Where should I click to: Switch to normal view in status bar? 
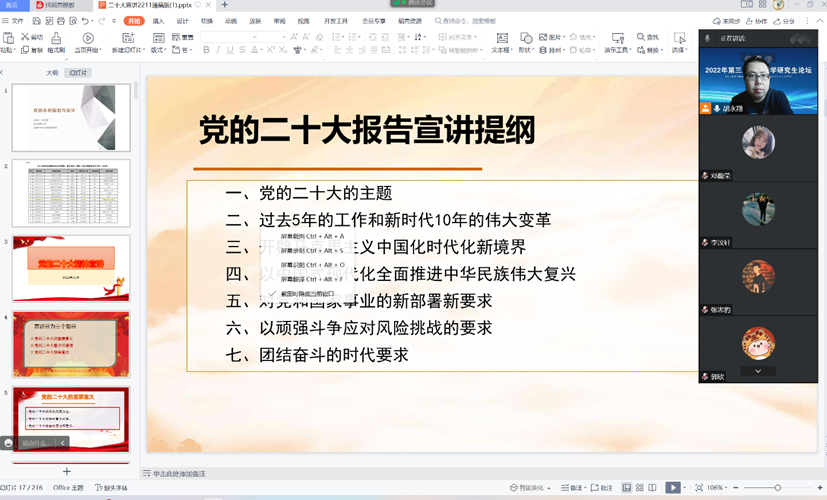(x=627, y=488)
